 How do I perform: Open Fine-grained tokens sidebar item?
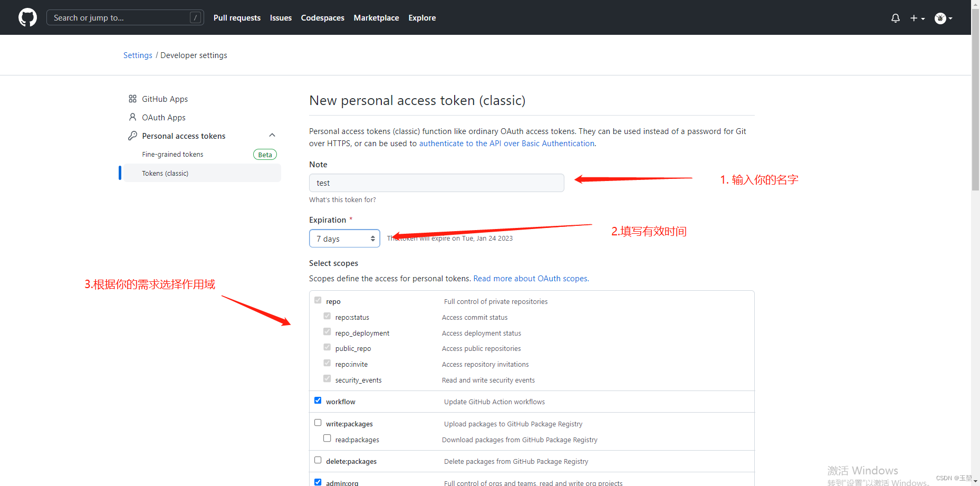(x=172, y=155)
